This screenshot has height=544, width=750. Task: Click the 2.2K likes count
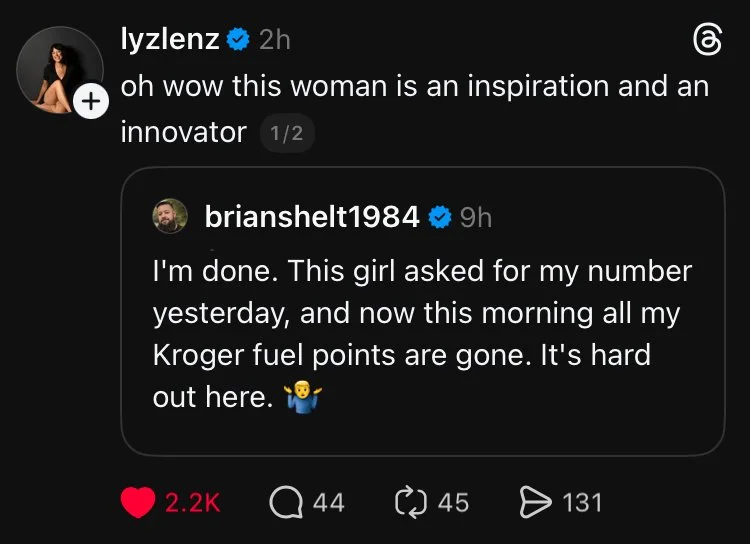193,503
